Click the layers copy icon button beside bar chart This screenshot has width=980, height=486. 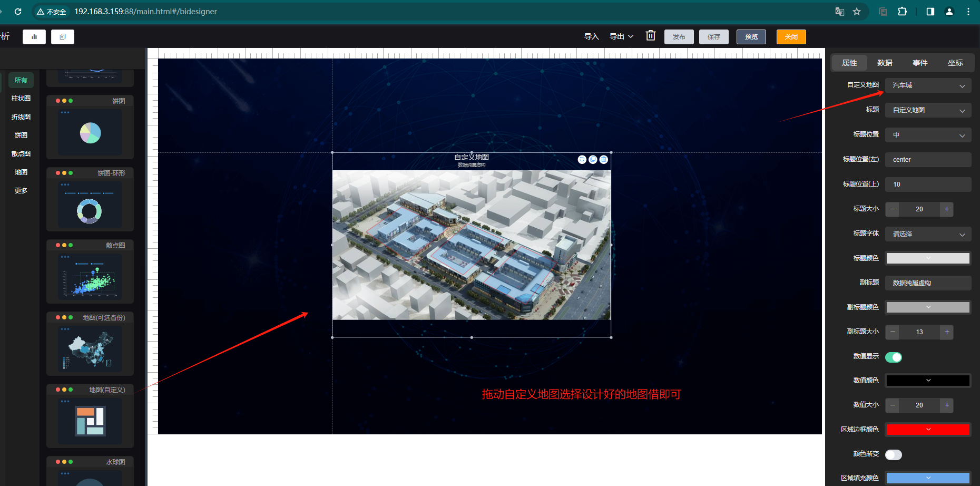pyautogui.click(x=63, y=37)
